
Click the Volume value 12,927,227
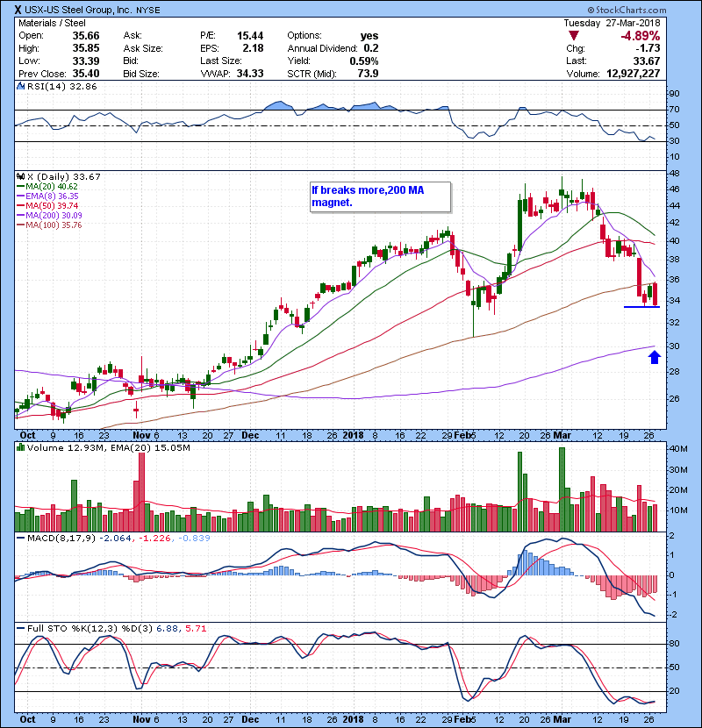point(633,74)
